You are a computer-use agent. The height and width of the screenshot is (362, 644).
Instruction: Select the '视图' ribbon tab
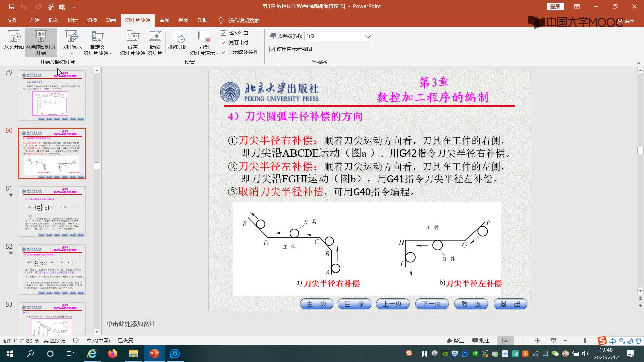coord(183,20)
